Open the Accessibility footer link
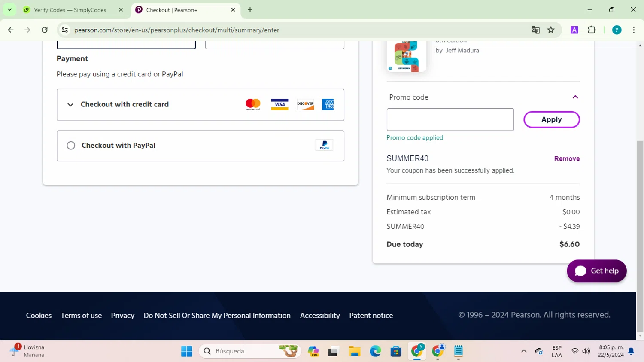The height and width of the screenshot is (362, 644). click(x=320, y=316)
